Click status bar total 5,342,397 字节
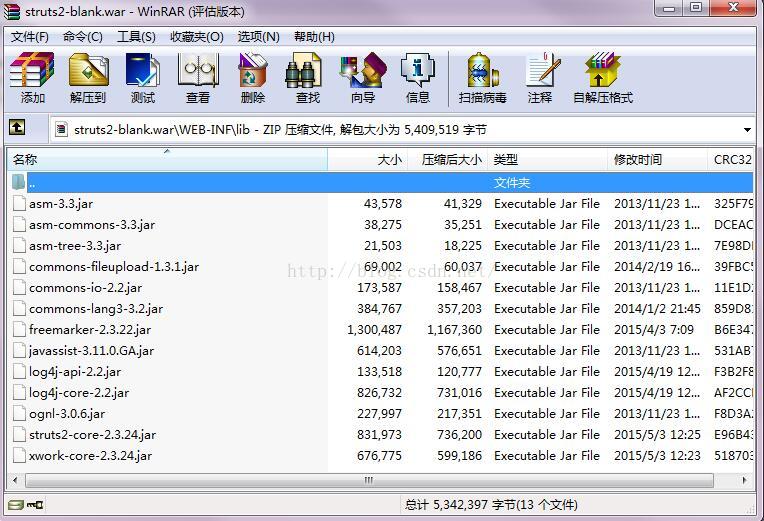 click(x=460, y=505)
